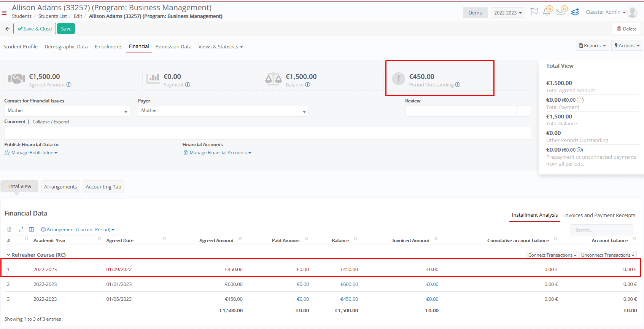Click the back arrow button
This screenshot has height=329, width=644.
point(7,29)
